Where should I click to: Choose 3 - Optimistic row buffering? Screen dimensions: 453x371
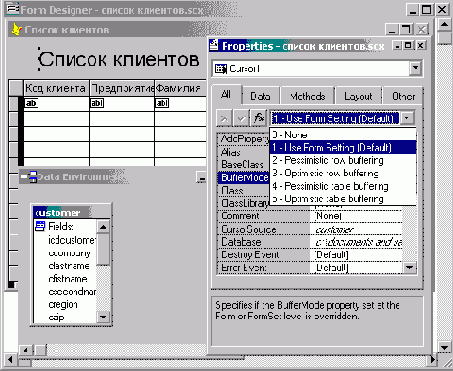click(343, 173)
